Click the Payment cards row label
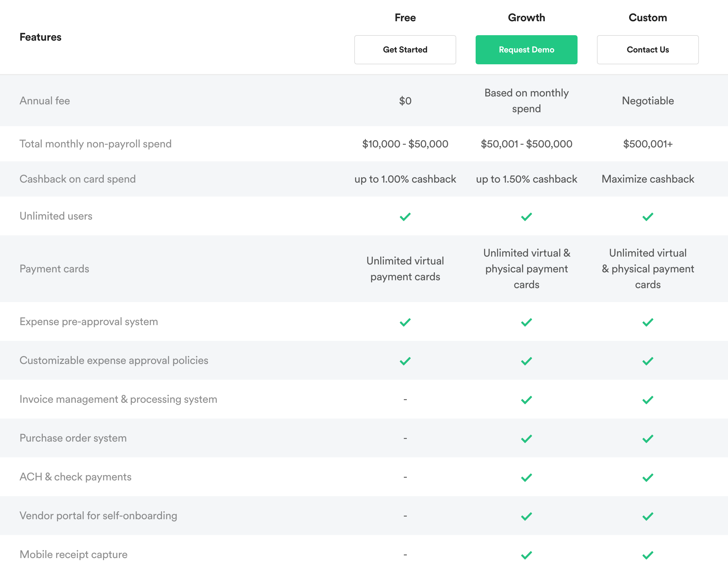The image size is (728, 572). click(x=54, y=269)
